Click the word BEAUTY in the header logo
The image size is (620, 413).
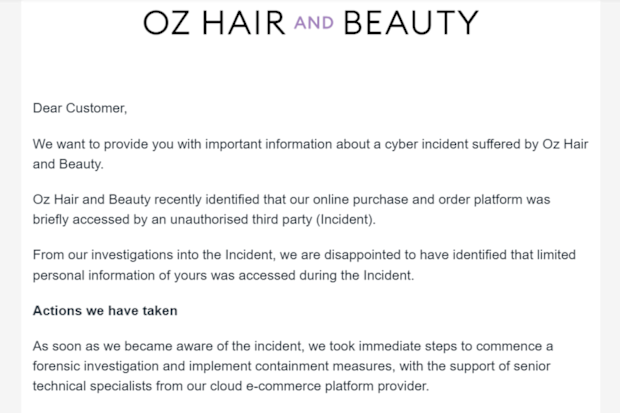pos(411,23)
